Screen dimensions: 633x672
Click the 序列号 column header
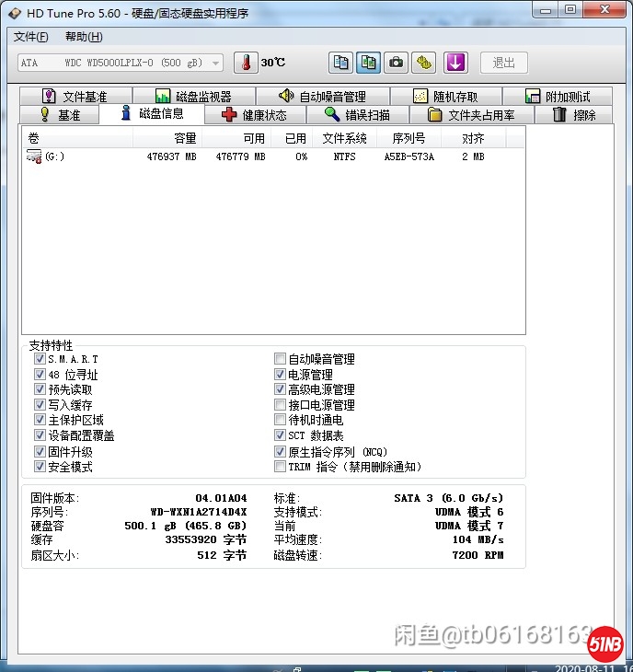[x=409, y=138]
